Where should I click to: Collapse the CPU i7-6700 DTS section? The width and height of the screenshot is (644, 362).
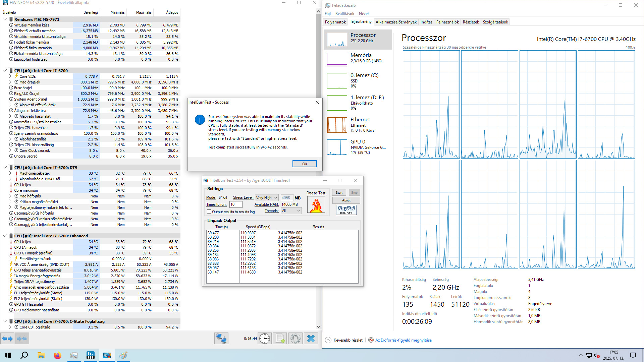click(x=5, y=168)
